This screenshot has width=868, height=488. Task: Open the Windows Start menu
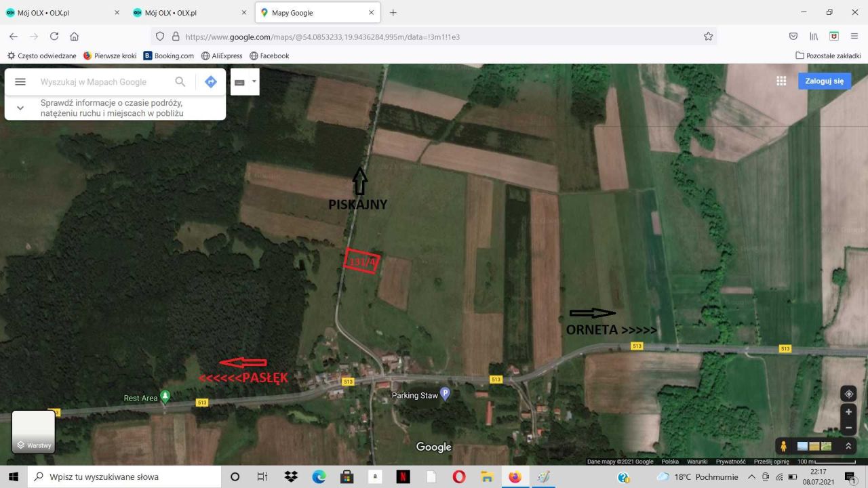pyautogui.click(x=14, y=476)
